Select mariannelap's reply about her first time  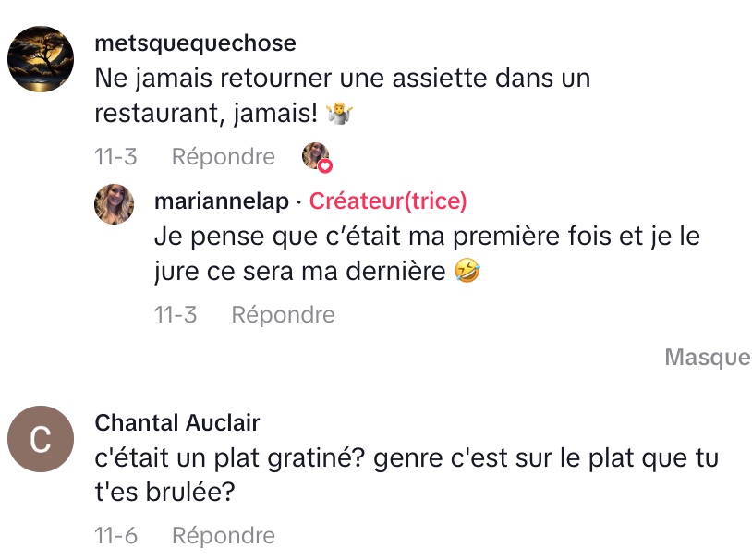tap(427, 254)
